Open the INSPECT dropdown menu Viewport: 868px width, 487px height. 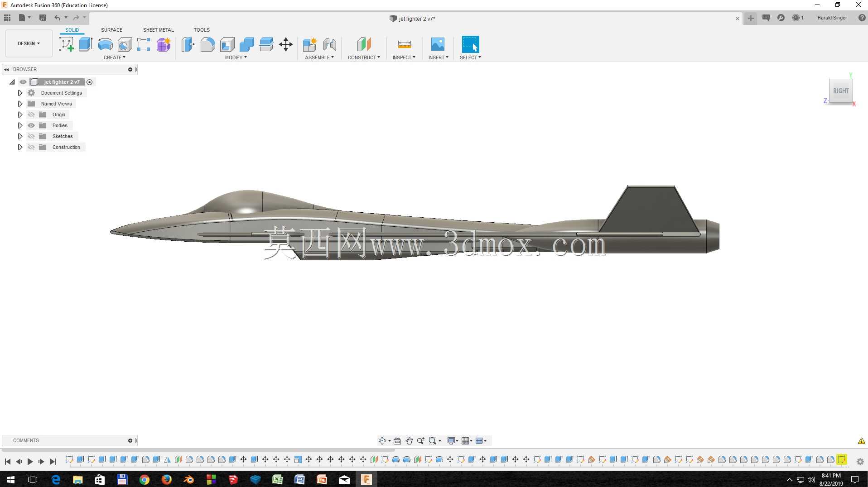click(x=404, y=57)
